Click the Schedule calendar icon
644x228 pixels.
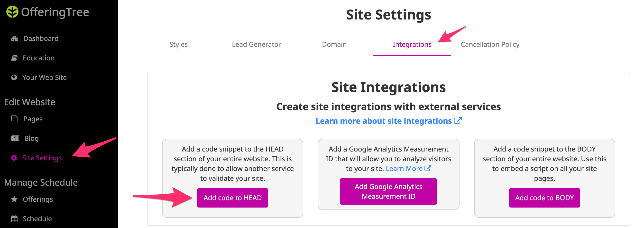tap(14, 219)
